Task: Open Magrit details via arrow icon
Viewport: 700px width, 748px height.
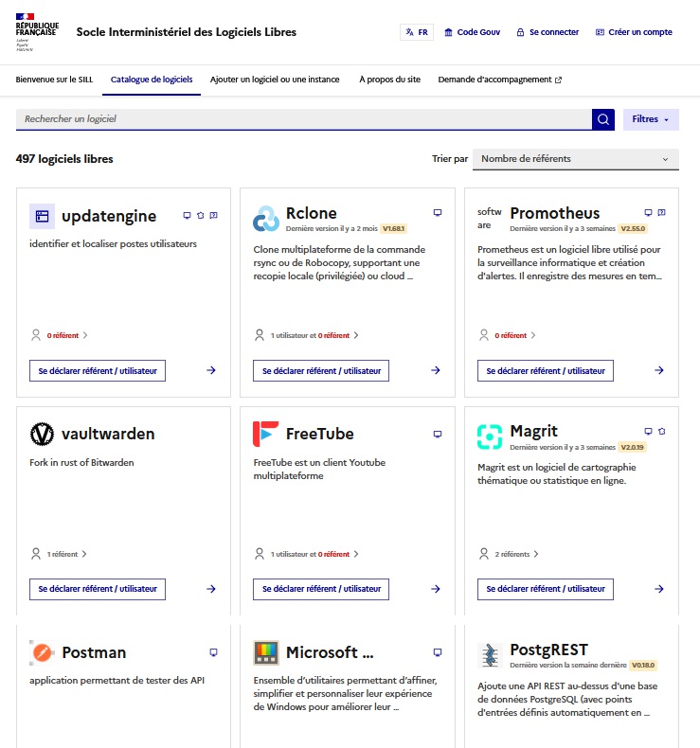Action: (659, 589)
